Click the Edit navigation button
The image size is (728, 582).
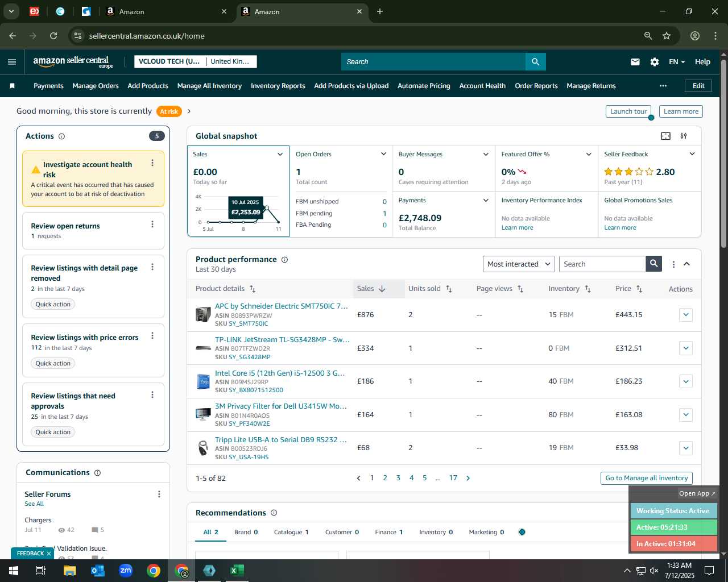point(698,86)
